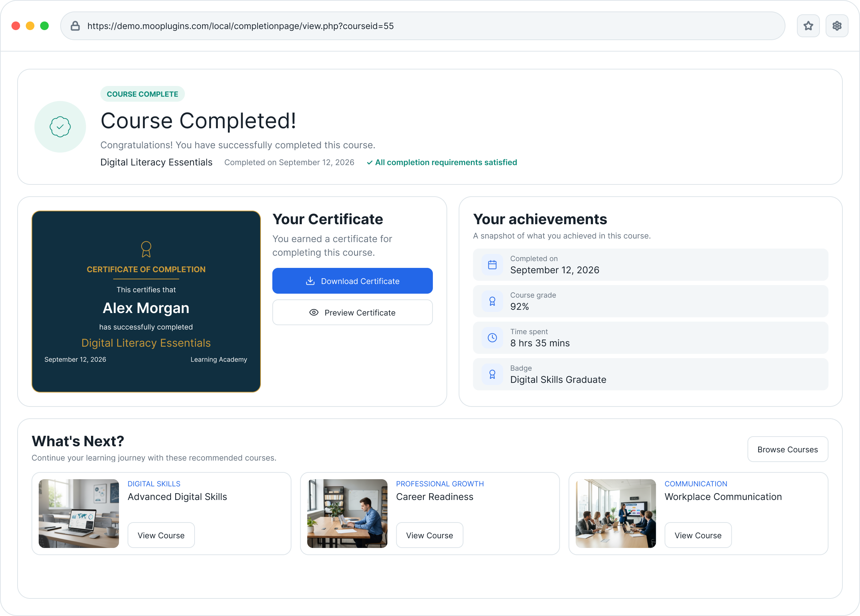
Task: Click the ribbon icon beside Course grade
Action: click(x=492, y=301)
